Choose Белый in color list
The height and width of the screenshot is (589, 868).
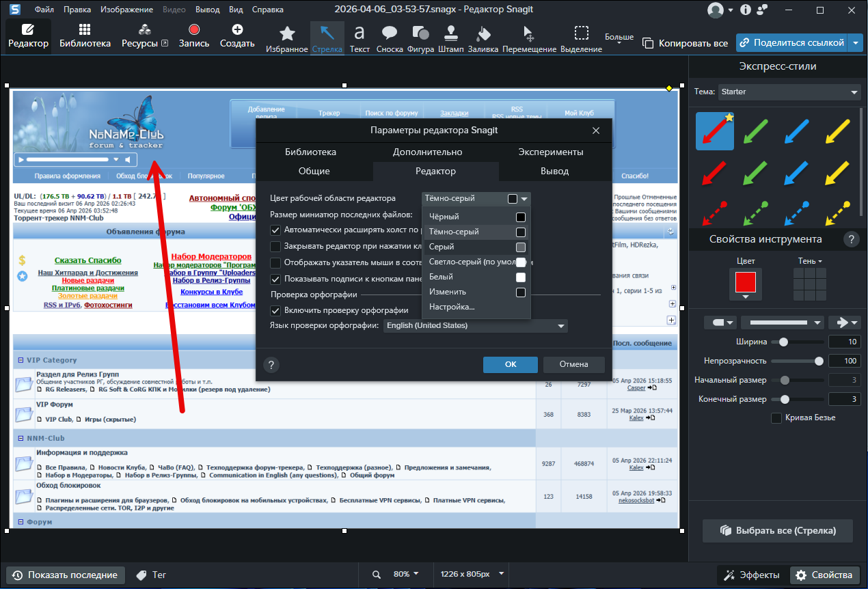[x=477, y=277]
